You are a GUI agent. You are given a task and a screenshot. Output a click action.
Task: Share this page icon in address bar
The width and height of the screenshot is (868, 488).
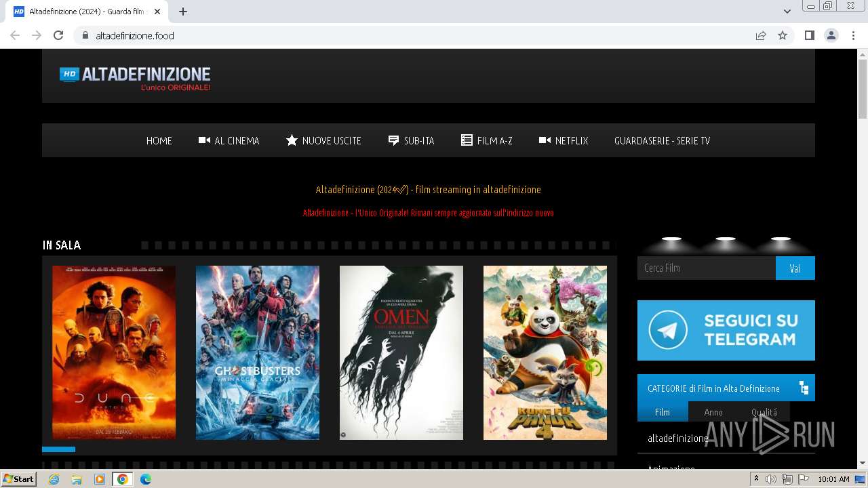click(761, 35)
